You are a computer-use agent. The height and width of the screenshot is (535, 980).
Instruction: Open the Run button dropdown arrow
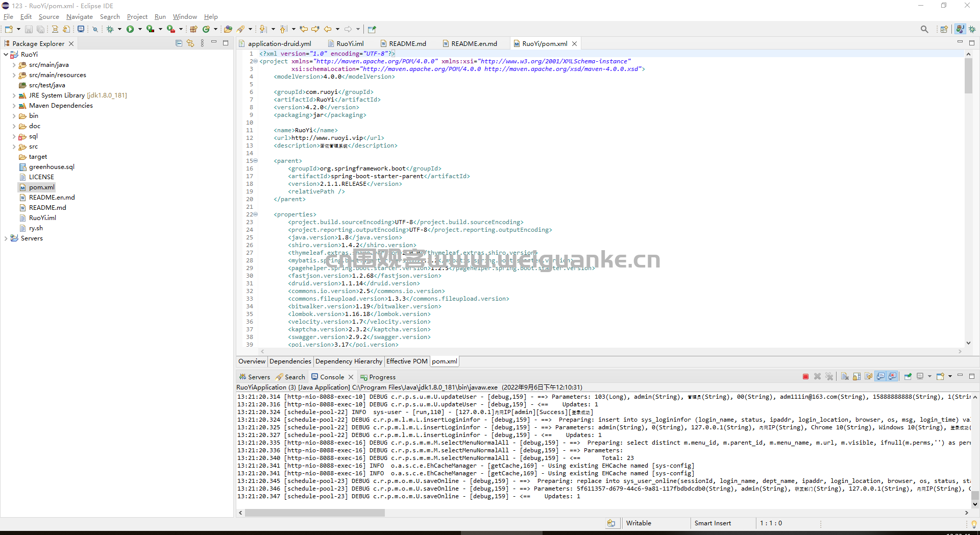(x=140, y=30)
